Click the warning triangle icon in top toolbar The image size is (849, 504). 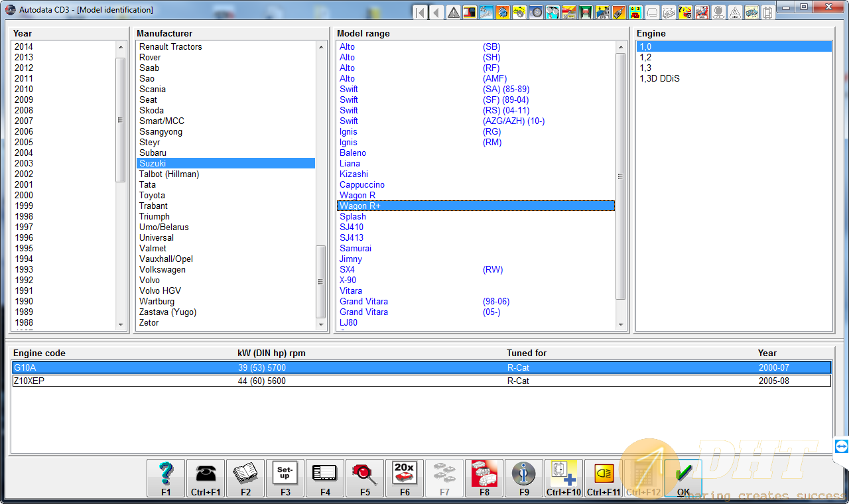[x=454, y=12]
